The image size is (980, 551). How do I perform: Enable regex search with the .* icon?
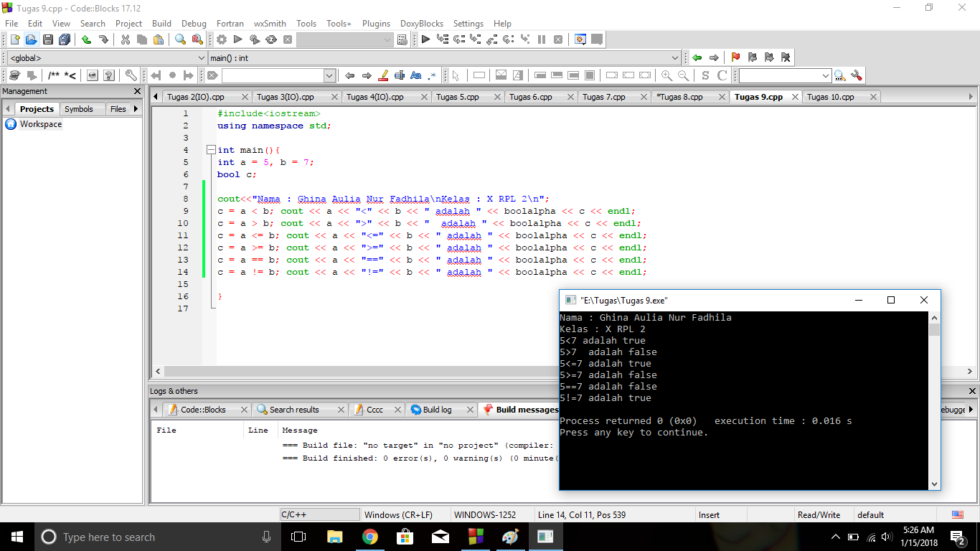pyautogui.click(x=433, y=75)
